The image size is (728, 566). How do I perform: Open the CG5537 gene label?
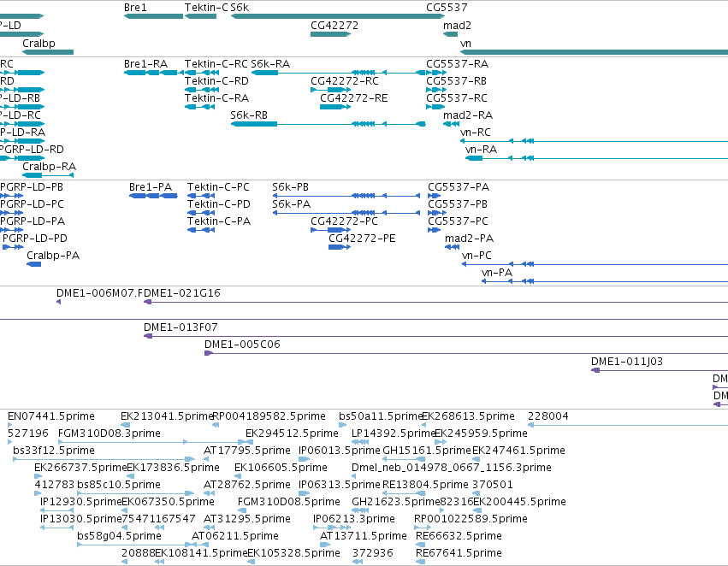(x=447, y=8)
